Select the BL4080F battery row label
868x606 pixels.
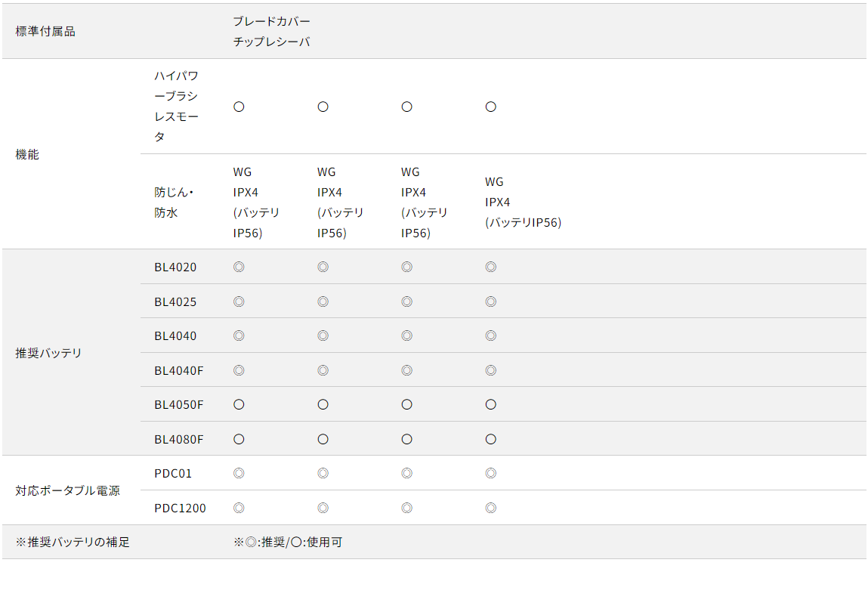pyautogui.click(x=179, y=440)
